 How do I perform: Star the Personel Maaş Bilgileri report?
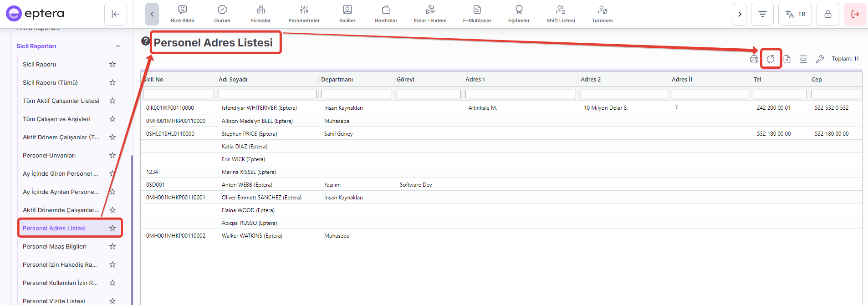(112, 246)
